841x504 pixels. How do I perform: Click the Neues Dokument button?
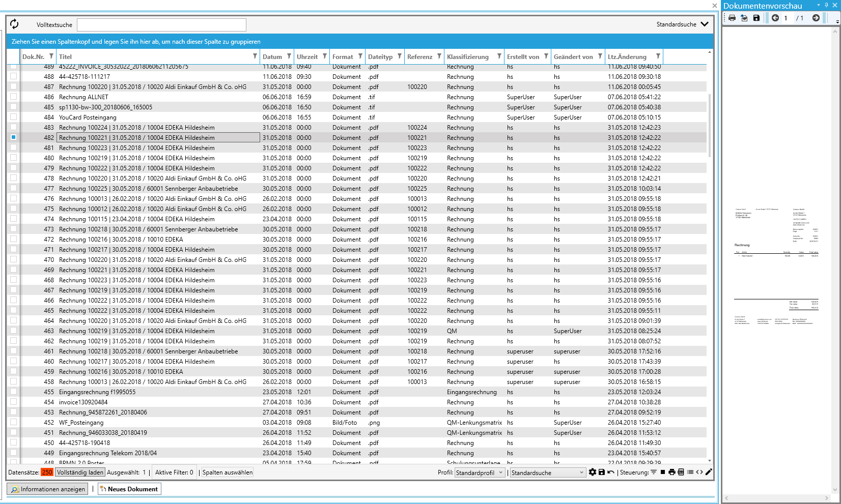[x=129, y=489]
